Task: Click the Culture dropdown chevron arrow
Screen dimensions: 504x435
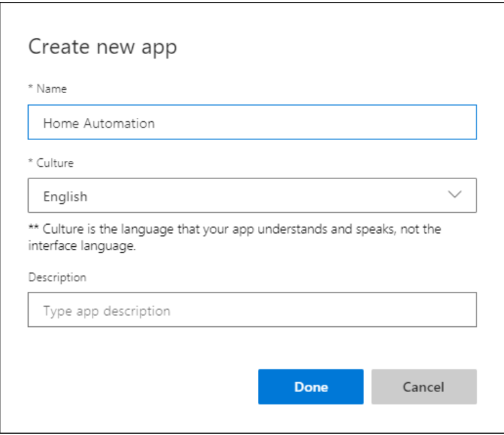Action: coord(455,195)
